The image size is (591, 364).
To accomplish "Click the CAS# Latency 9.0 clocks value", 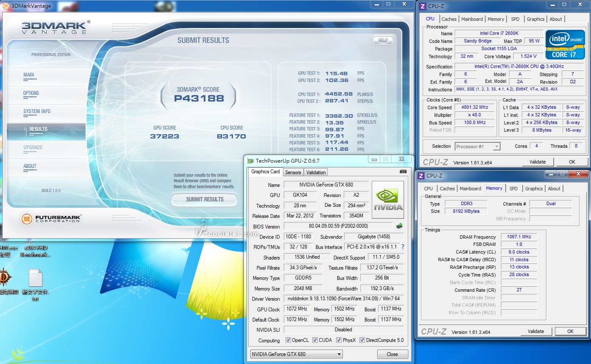I will pos(519,252).
